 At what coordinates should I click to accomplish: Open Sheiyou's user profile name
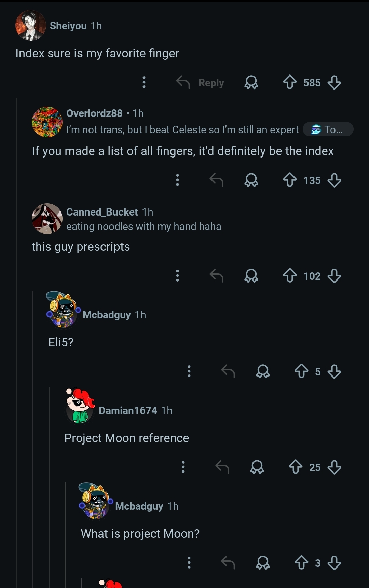coord(68,26)
